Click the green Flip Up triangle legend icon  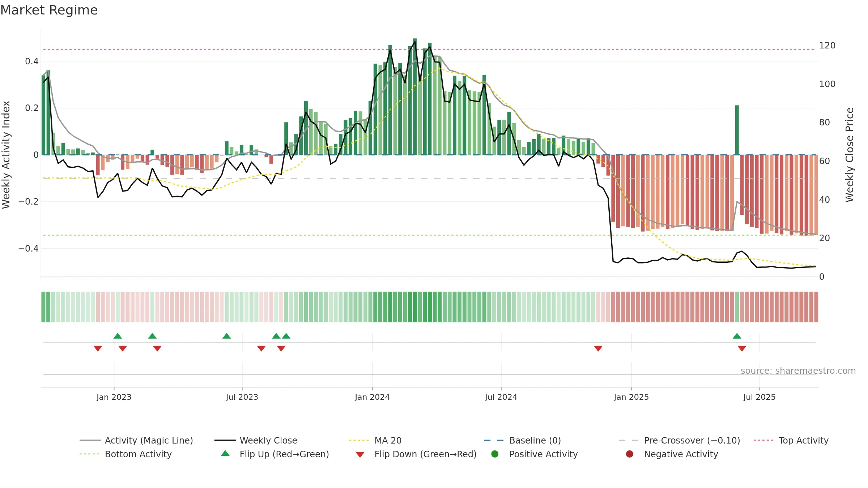click(x=225, y=453)
